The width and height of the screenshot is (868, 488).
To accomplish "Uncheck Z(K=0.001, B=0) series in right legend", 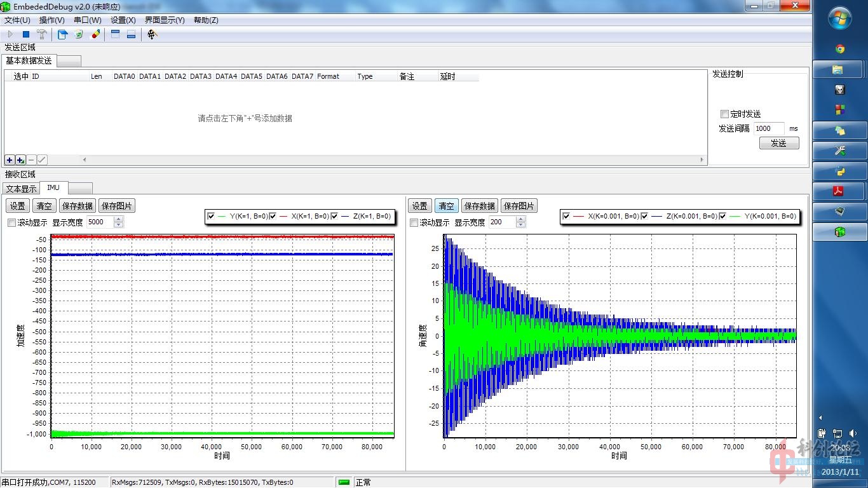I will click(x=644, y=216).
